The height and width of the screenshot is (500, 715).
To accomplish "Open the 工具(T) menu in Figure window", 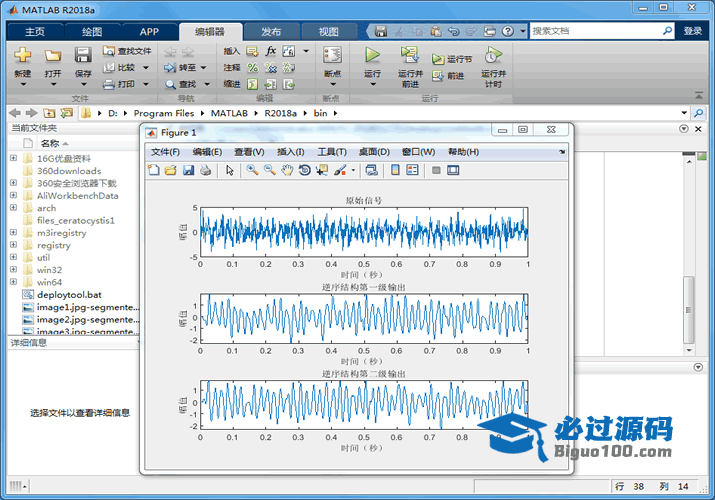I will (x=331, y=152).
